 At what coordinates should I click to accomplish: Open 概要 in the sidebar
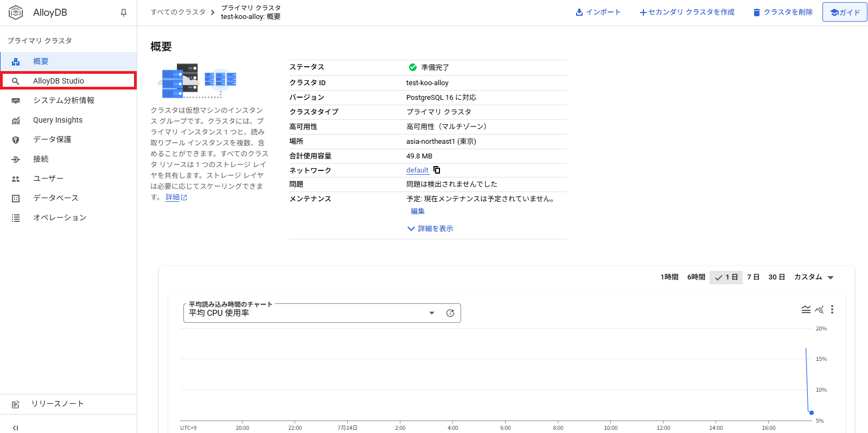pos(68,61)
